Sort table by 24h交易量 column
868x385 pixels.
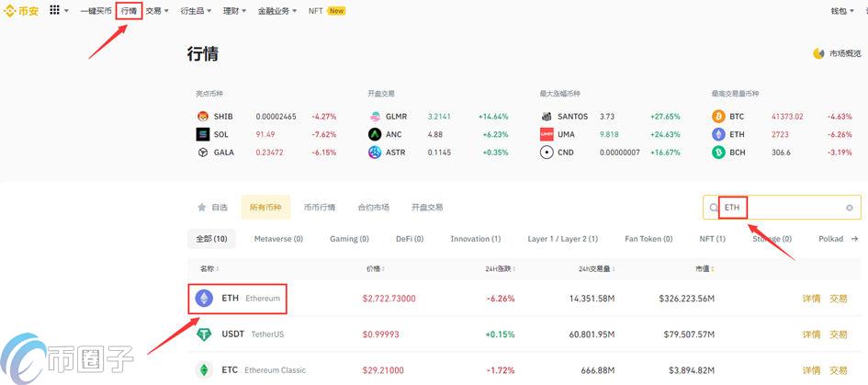coord(597,268)
